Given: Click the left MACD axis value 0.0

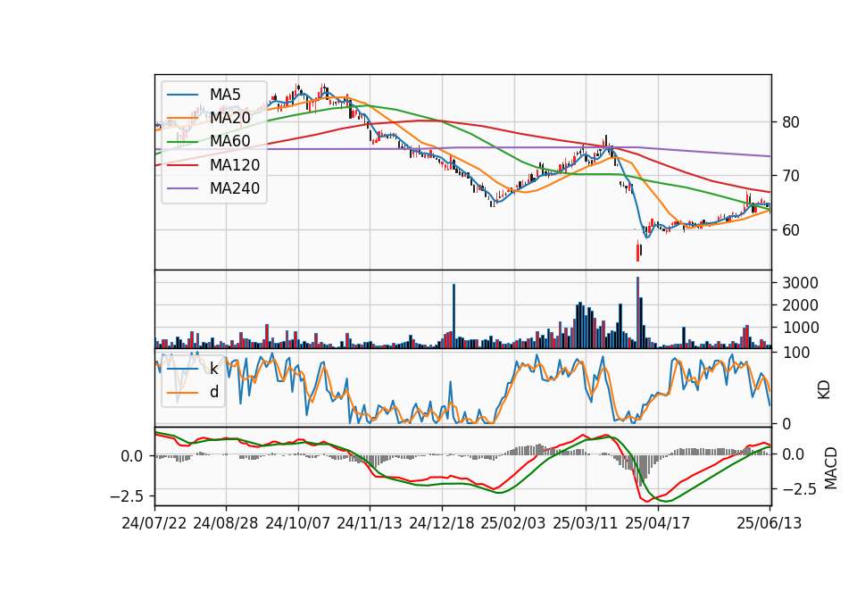Looking at the screenshot, I should tap(132, 456).
